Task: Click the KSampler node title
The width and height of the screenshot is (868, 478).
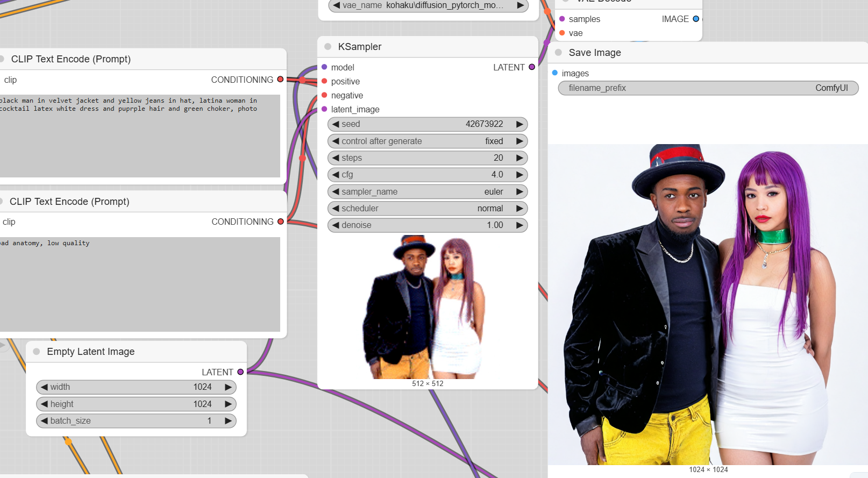Action: pyautogui.click(x=360, y=47)
